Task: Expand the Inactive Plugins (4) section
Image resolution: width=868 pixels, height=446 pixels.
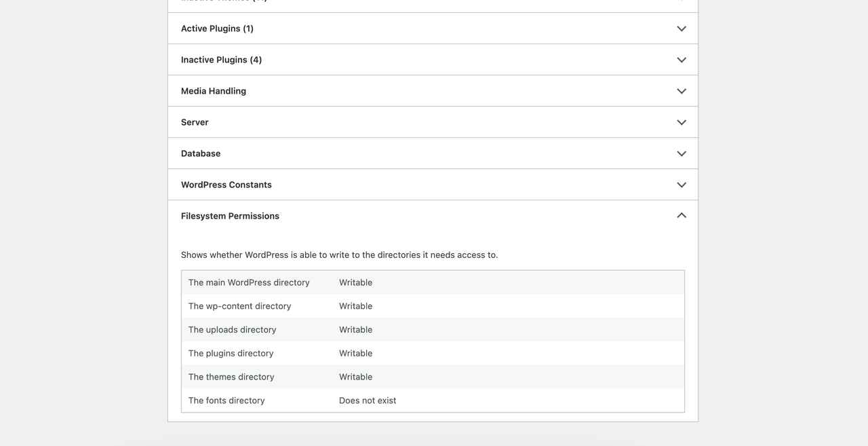Action: tap(433, 60)
